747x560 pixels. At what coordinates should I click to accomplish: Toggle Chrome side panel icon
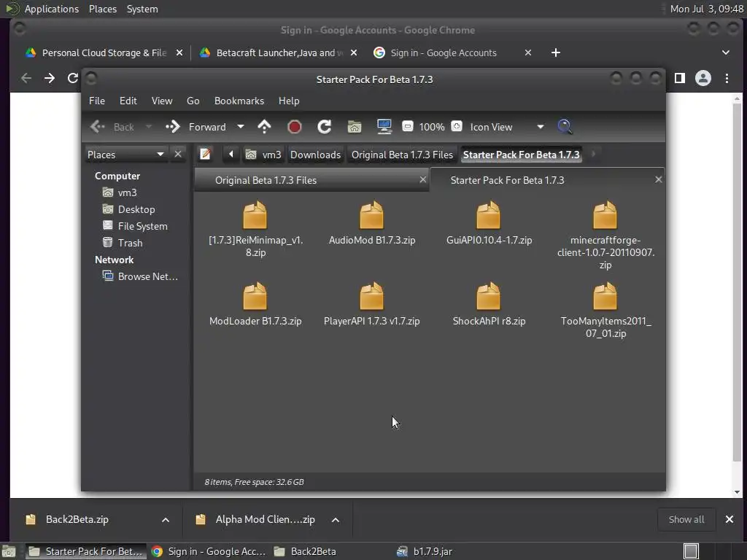coord(679,78)
